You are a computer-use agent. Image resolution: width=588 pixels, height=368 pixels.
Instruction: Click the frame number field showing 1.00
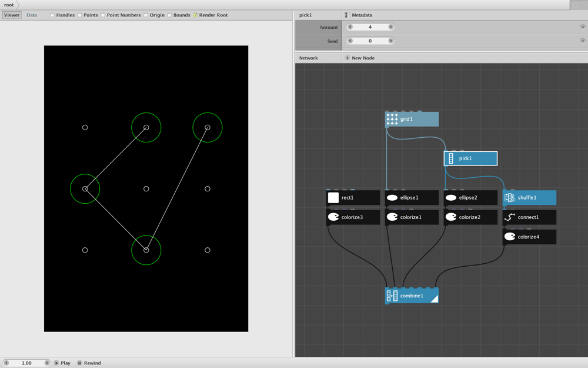click(26, 363)
